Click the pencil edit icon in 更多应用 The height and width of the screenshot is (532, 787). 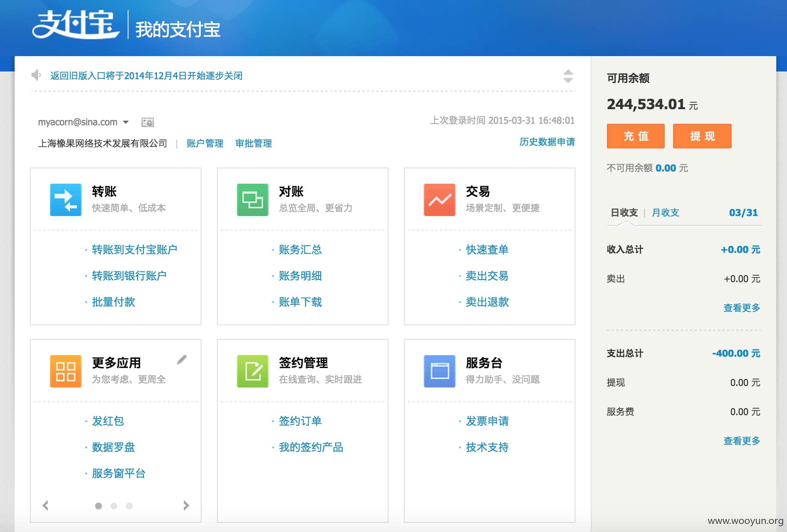[x=182, y=359]
